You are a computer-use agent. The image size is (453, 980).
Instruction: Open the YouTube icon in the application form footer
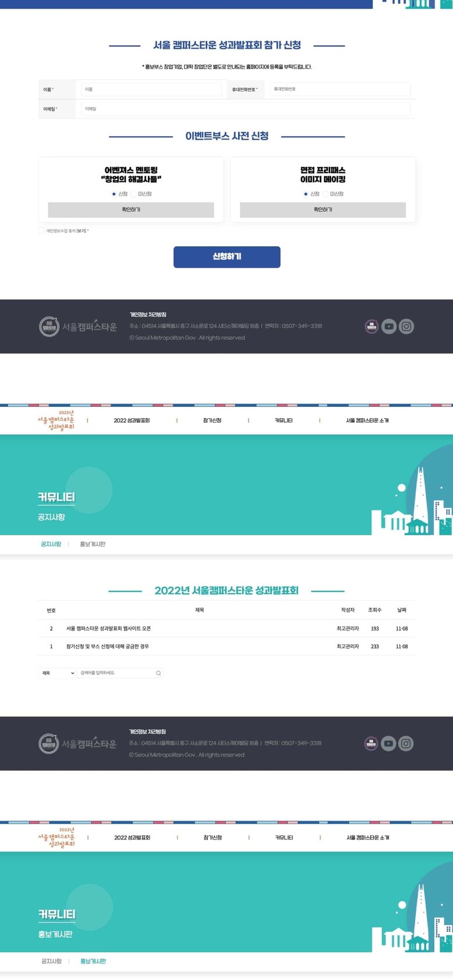[x=389, y=326]
